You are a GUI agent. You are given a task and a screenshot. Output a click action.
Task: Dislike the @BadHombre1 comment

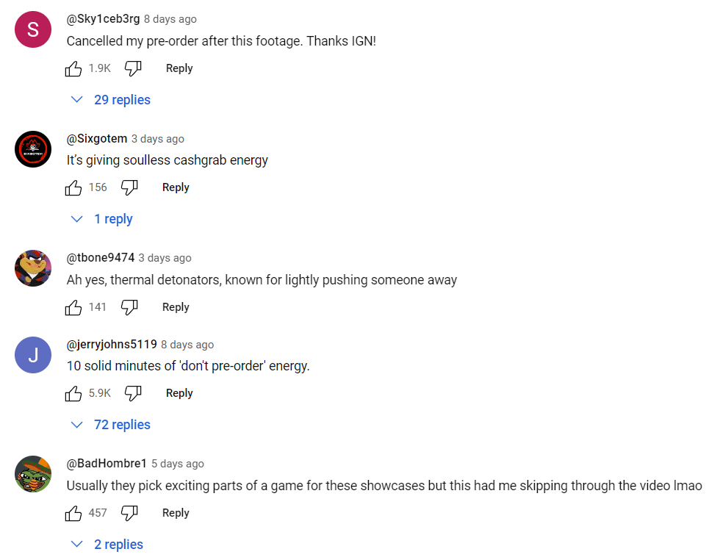(129, 514)
